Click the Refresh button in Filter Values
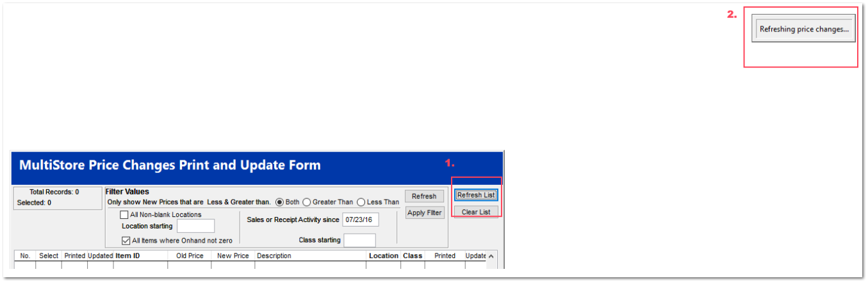 424,196
